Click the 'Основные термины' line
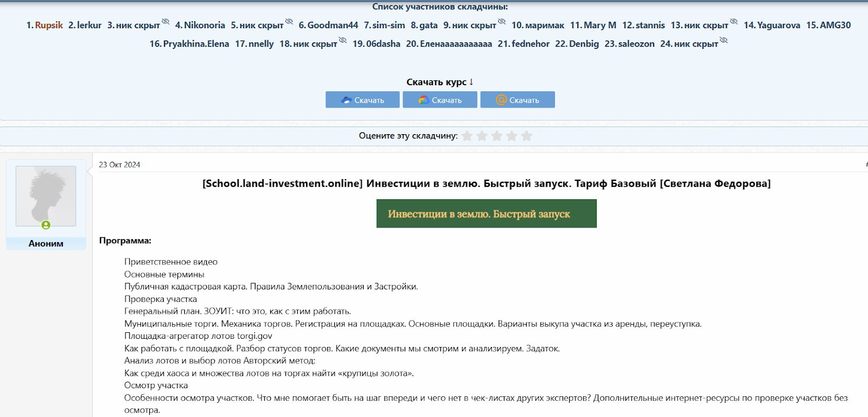The image size is (868, 417). pos(164,274)
